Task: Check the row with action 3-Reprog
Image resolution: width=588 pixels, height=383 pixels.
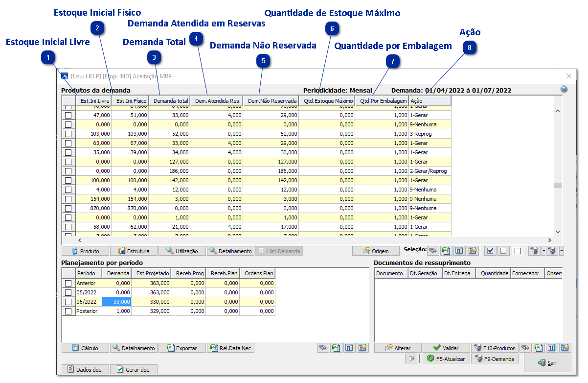Action: point(68,134)
